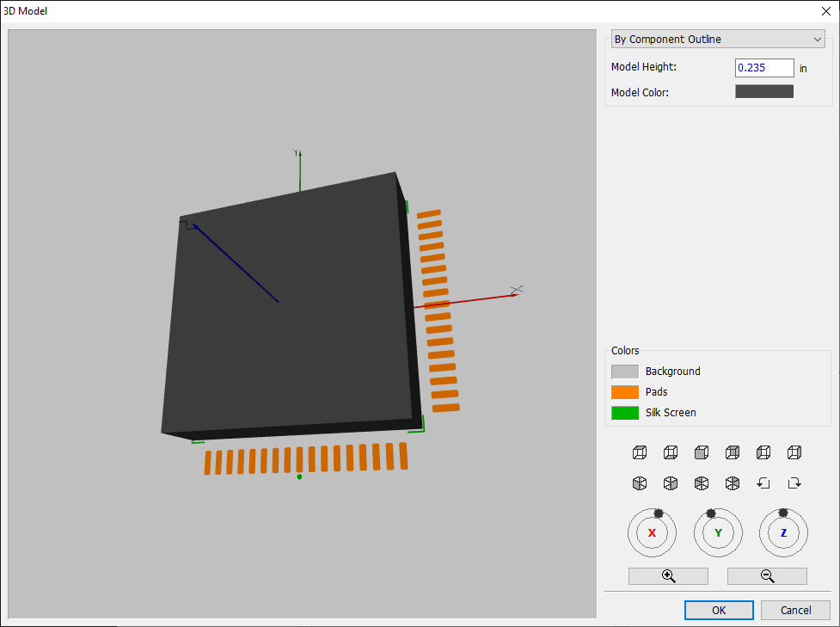Select front view cube icon (front face shaded)

(702, 452)
